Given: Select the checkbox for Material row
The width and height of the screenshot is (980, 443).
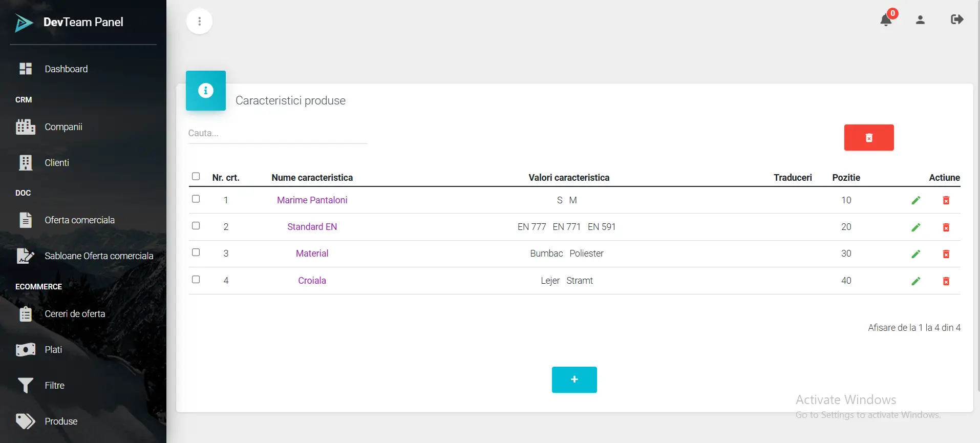Looking at the screenshot, I should coord(196,252).
